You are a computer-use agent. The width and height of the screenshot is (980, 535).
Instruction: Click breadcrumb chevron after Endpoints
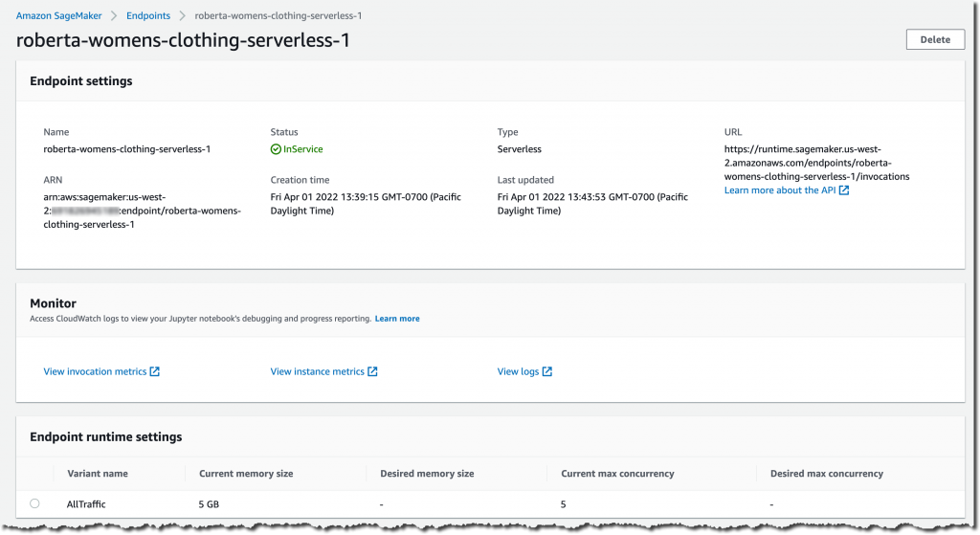click(x=182, y=16)
